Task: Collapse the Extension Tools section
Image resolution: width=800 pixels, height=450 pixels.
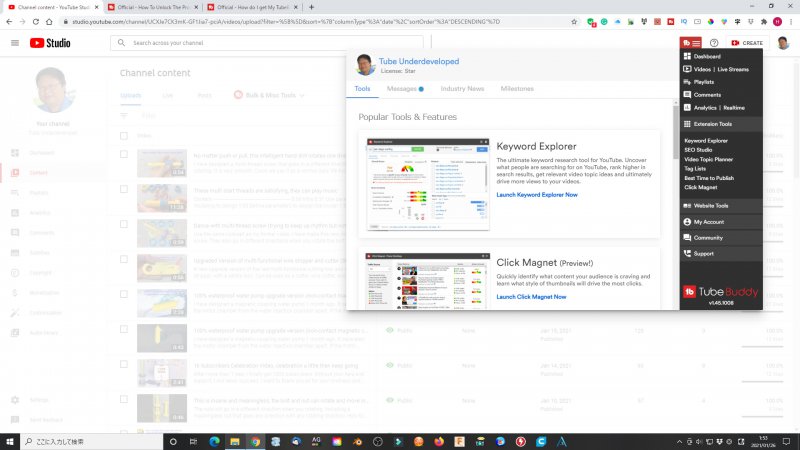Action: pos(713,124)
